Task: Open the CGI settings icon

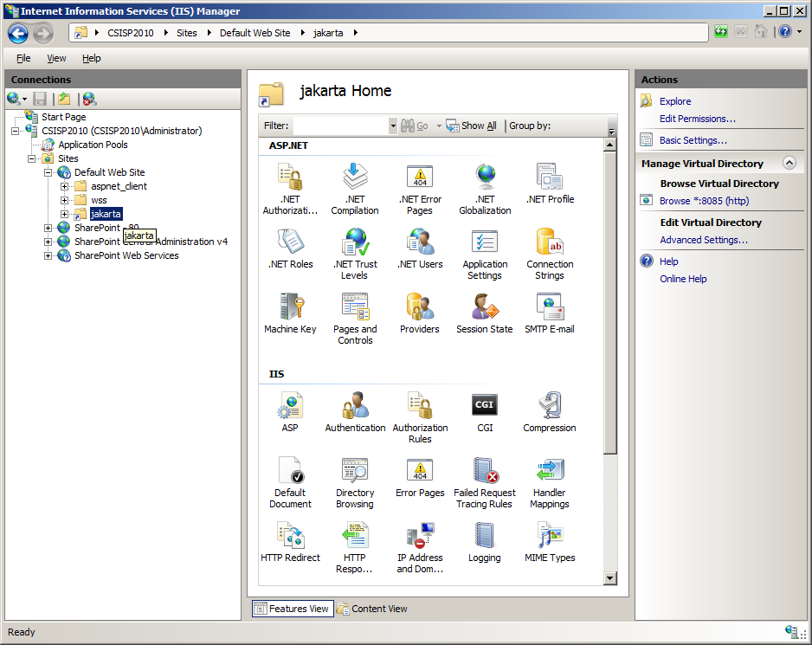Action: click(485, 412)
